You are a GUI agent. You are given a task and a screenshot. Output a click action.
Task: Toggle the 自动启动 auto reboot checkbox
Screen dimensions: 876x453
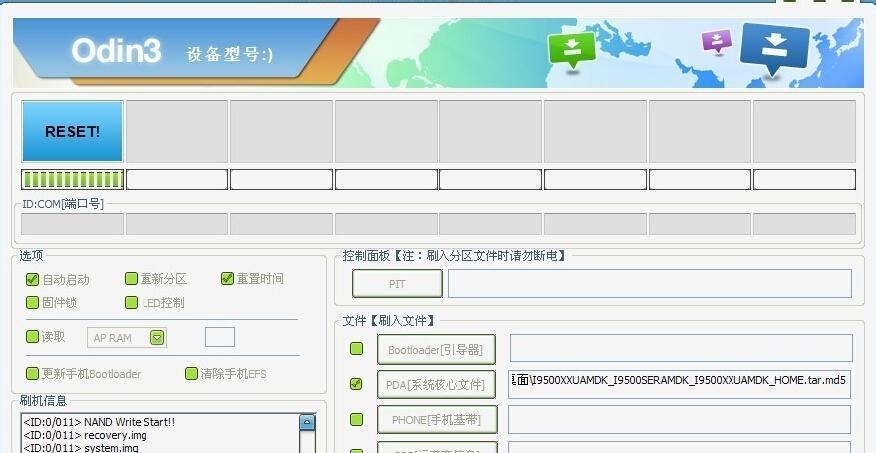point(32,279)
